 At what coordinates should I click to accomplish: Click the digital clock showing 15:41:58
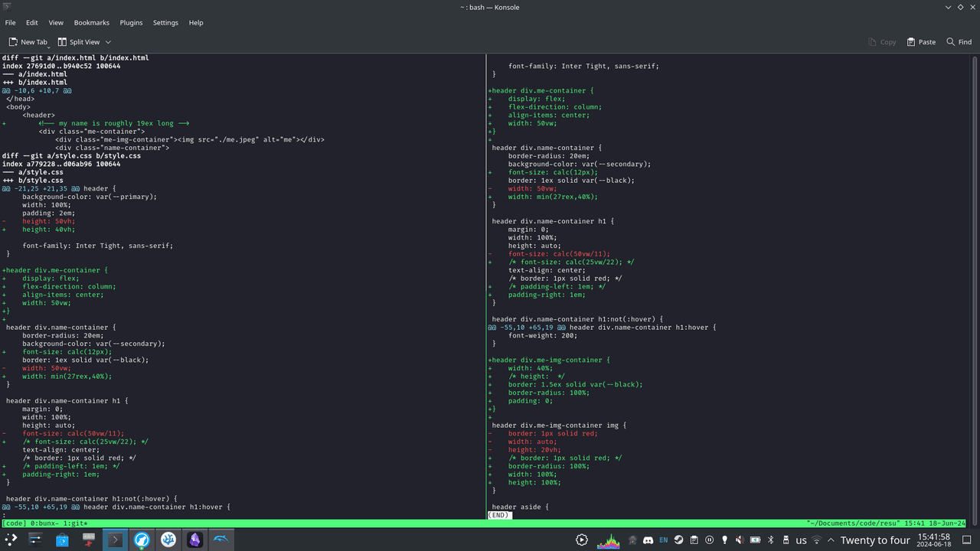click(x=933, y=540)
